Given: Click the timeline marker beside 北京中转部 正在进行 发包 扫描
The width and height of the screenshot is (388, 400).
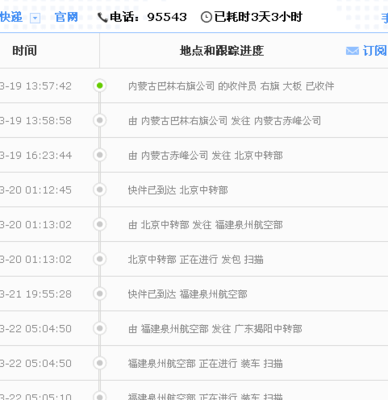Looking at the screenshot, I should click(x=100, y=259).
